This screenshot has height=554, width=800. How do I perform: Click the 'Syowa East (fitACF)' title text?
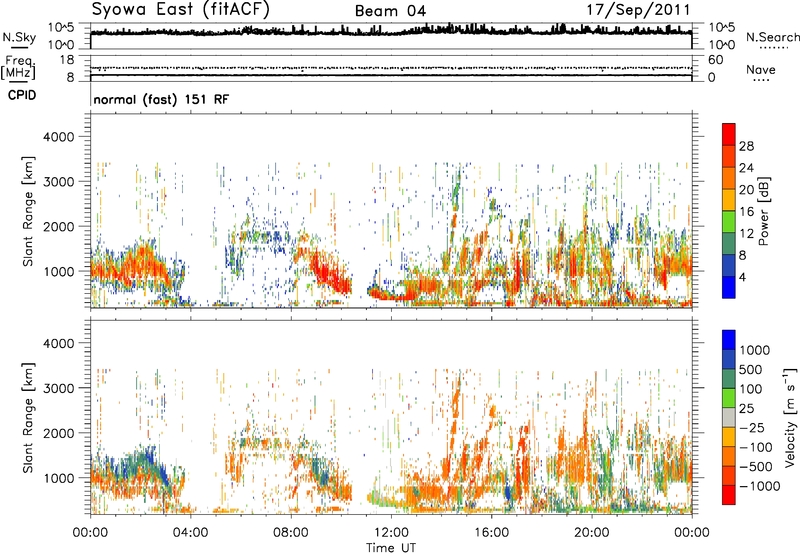(x=180, y=9)
